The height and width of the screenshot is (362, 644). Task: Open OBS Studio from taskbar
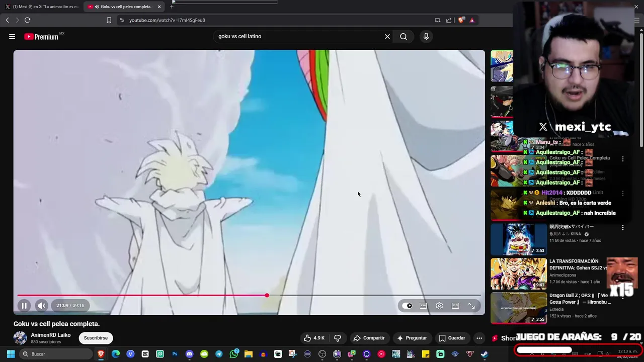point(322,354)
